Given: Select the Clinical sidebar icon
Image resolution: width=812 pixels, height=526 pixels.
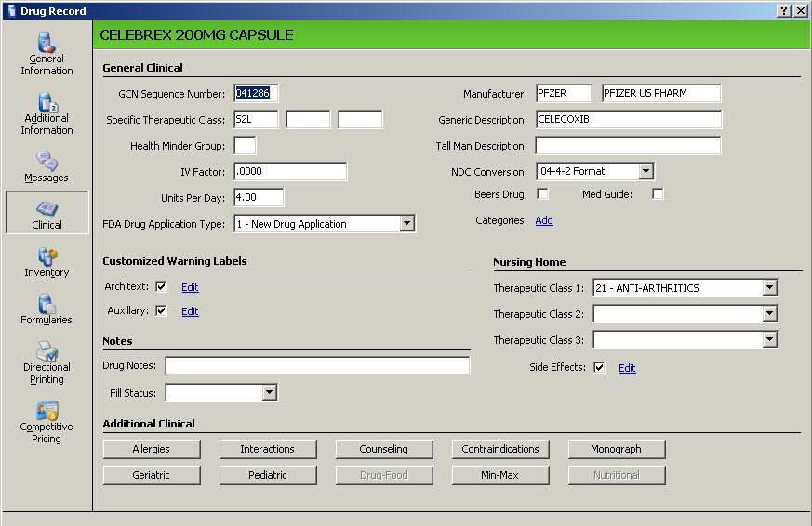Looking at the screenshot, I should 47,213.
